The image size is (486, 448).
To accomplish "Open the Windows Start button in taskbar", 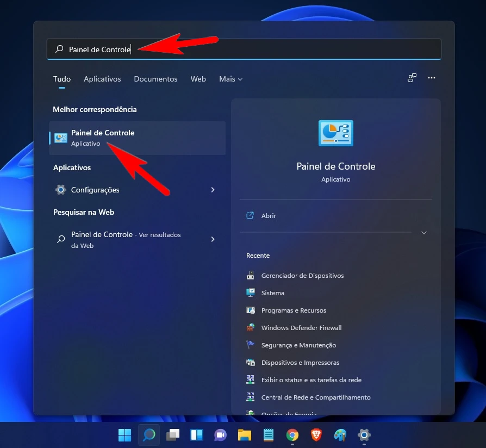I will [124, 435].
